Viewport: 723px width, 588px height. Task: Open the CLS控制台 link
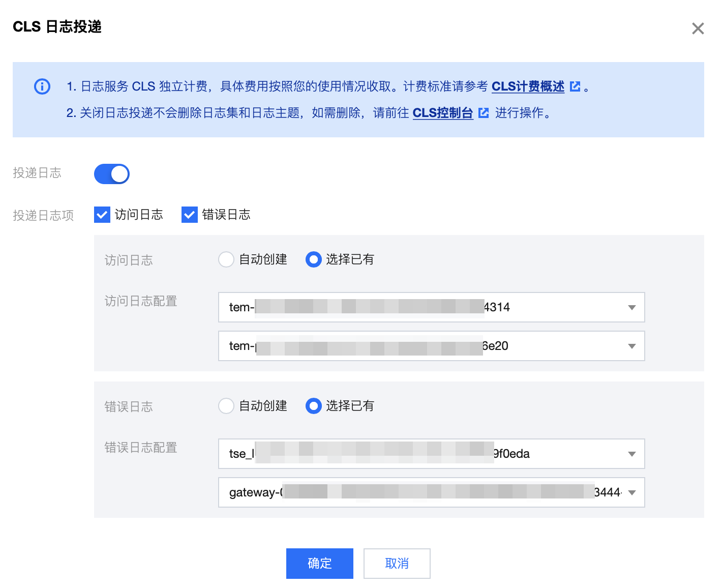442,113
